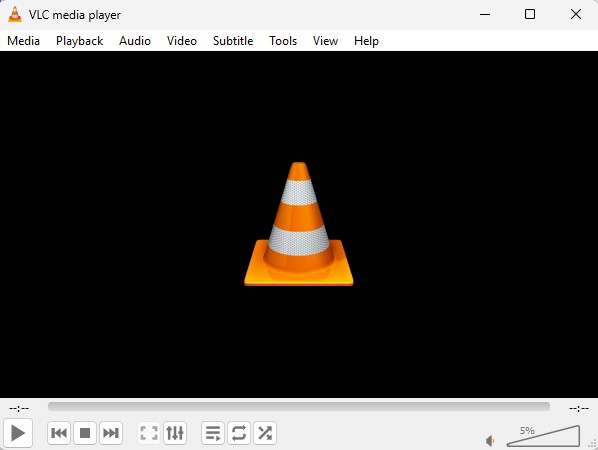
Task: Jump to the next media track
Action: pyautogui.click(x=111, y=433)
